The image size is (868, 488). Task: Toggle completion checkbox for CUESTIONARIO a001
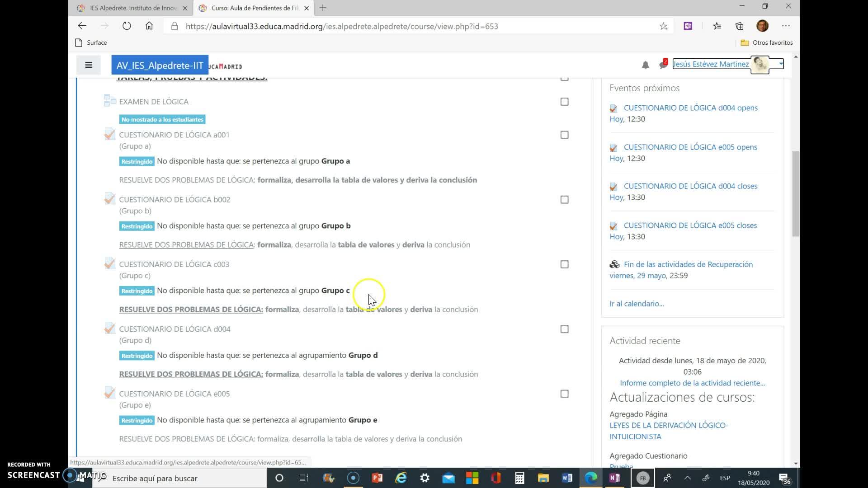[x=564, y=135]
